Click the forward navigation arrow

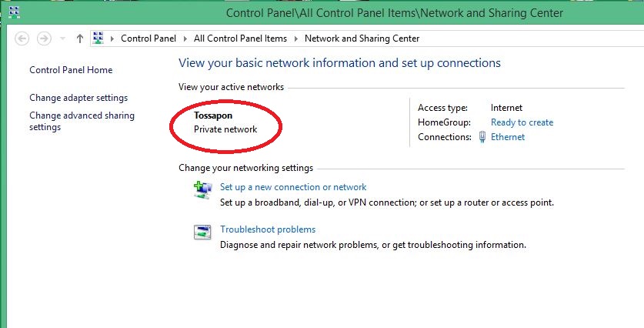tap(44, 38)
